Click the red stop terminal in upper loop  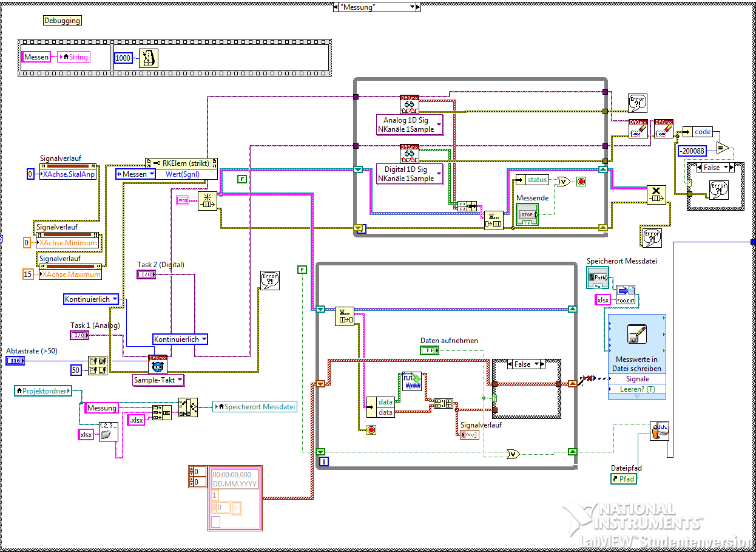(x=581, y=181)
